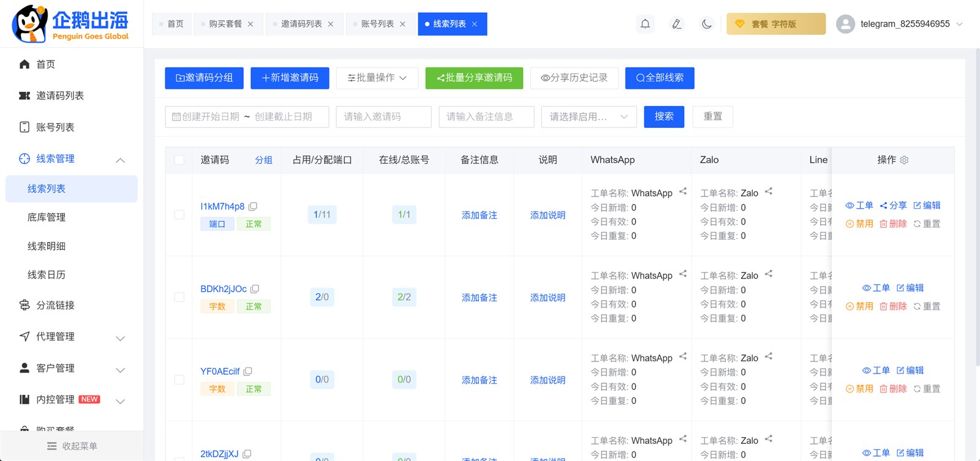The width and height of the screenshot is (980, 461).
Task: Click 重置 action for I1kM7h4p8 row
Action: pyautogui.click(x=927, y=223)
